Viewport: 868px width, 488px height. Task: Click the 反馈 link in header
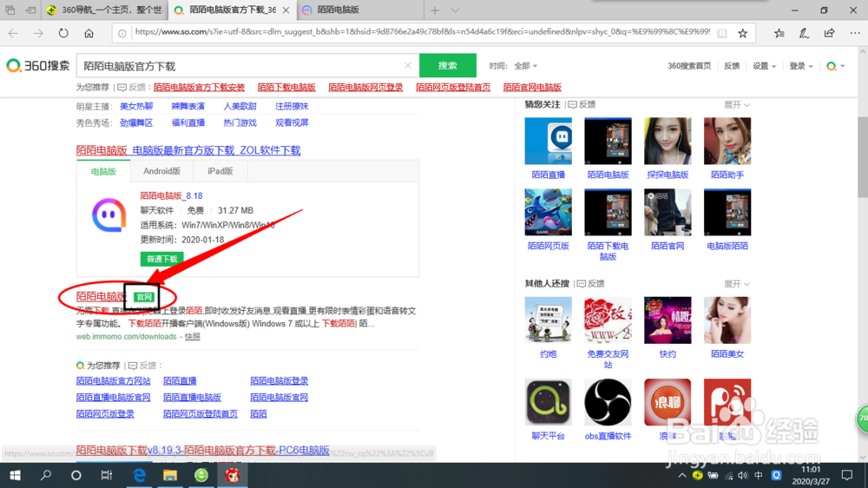(732, 66)
